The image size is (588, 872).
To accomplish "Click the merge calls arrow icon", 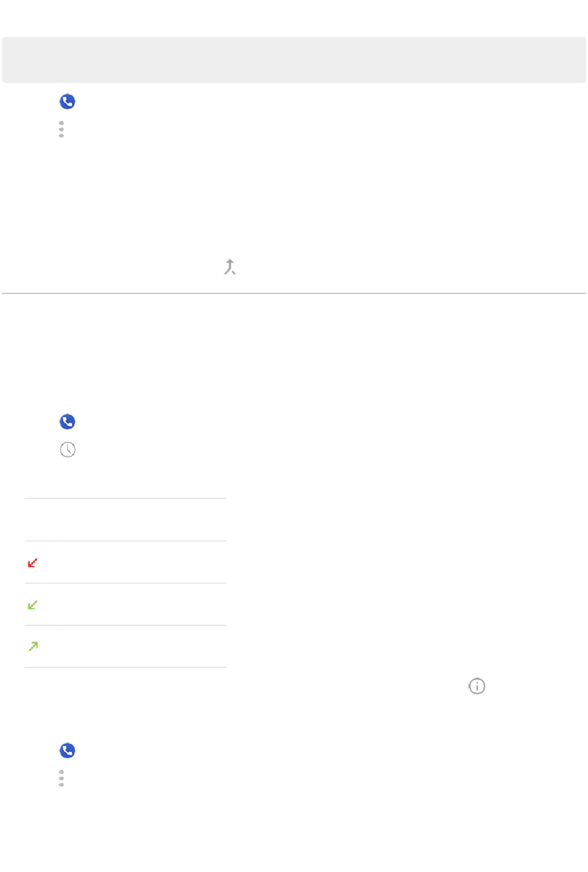I will [x=230, y=267].
